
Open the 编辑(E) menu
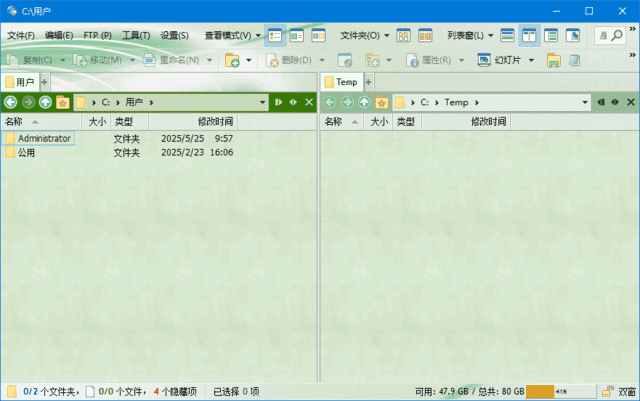pyautogui.click(x=59, y=36)
